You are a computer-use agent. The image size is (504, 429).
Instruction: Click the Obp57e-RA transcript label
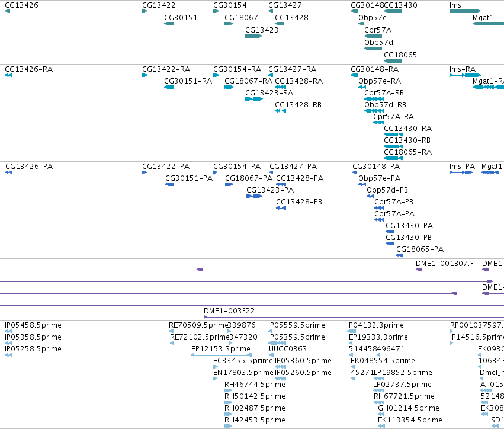(380, 81)
